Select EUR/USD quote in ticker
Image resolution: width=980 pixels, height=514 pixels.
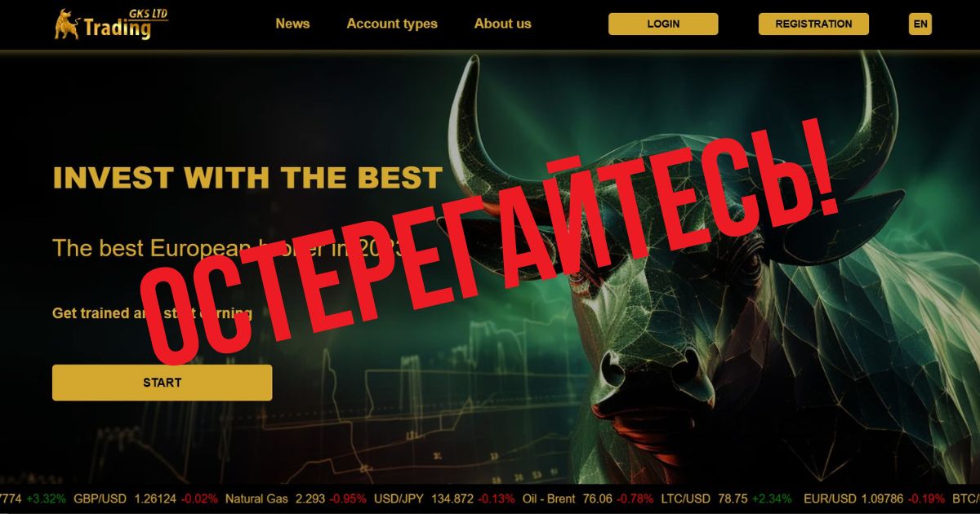click(x=874, y=498)
